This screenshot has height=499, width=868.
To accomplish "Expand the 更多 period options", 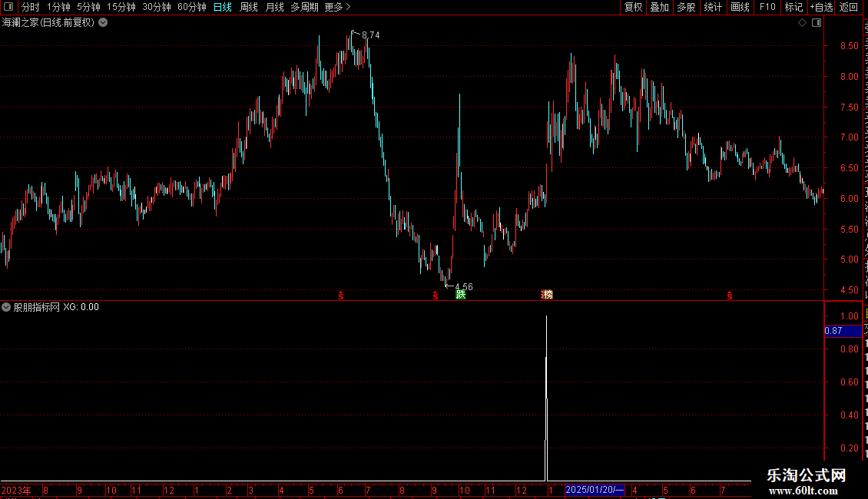I will 338,7.
